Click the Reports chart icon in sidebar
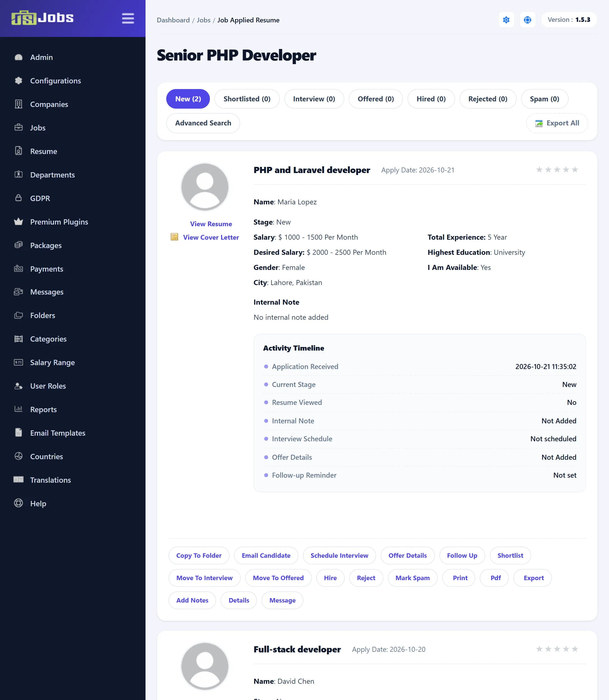Screen dimensions: 609x700 pos(19,409)
